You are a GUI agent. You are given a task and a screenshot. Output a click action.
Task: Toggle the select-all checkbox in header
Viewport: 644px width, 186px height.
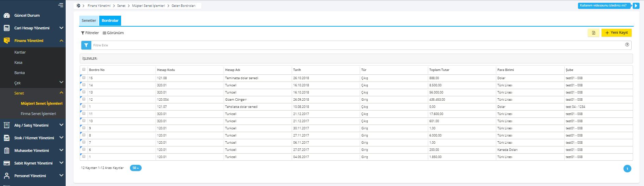(84, 70)
